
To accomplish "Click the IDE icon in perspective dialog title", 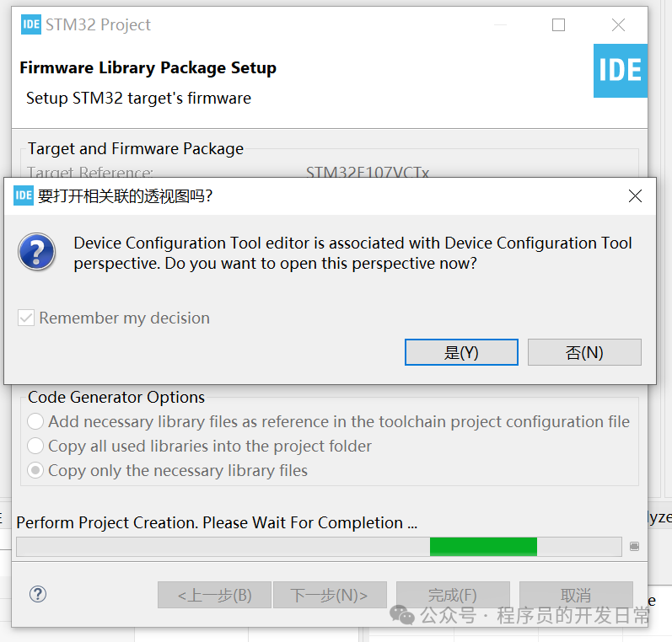I will (23, 195).
